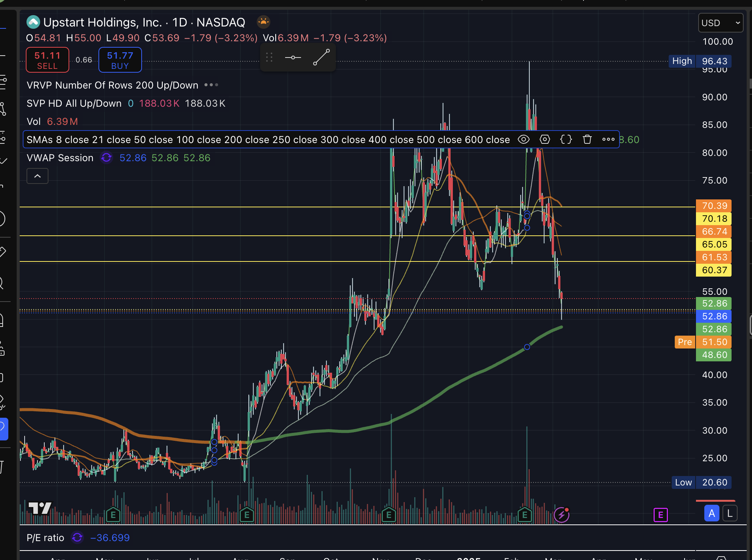The width and height of the screenshot is (752, 560).
Task: Click the magenta upcoming earnings E marker
Action: coord(660,515)
